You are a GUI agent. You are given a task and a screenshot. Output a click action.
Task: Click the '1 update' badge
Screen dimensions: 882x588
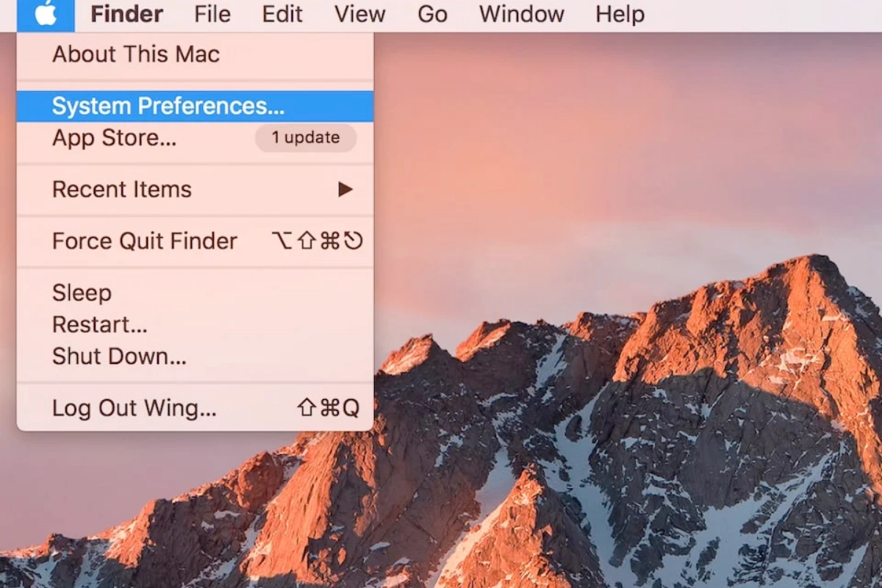pyautogui.click(x=306, y=138)
